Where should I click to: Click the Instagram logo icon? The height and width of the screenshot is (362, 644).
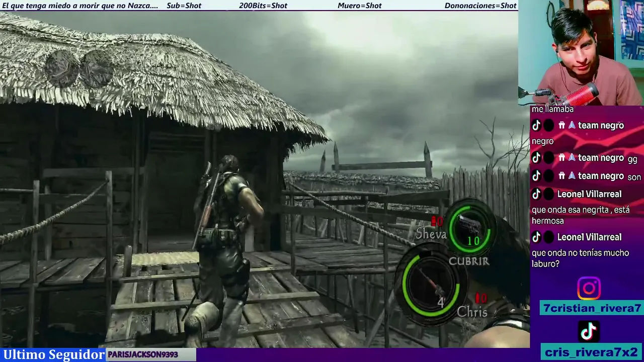[589, 289]
